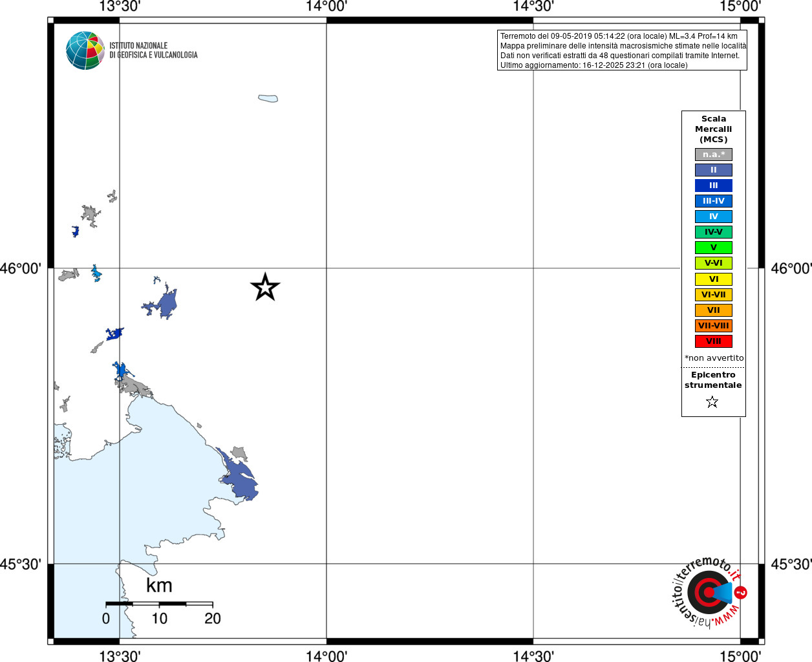The height and width of the screenshot is (662, 812).
Task: Click 'ISTITUTO NAZIONALE DI GEOFISICA E VULCANOLOGIA' text
Action: [x=153, y=50]
